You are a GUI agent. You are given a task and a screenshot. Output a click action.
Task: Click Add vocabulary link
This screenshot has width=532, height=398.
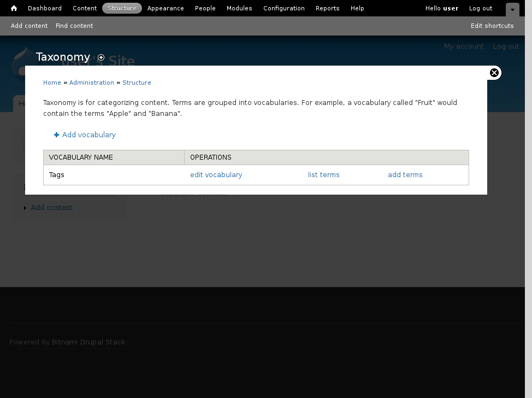(88, 135)
